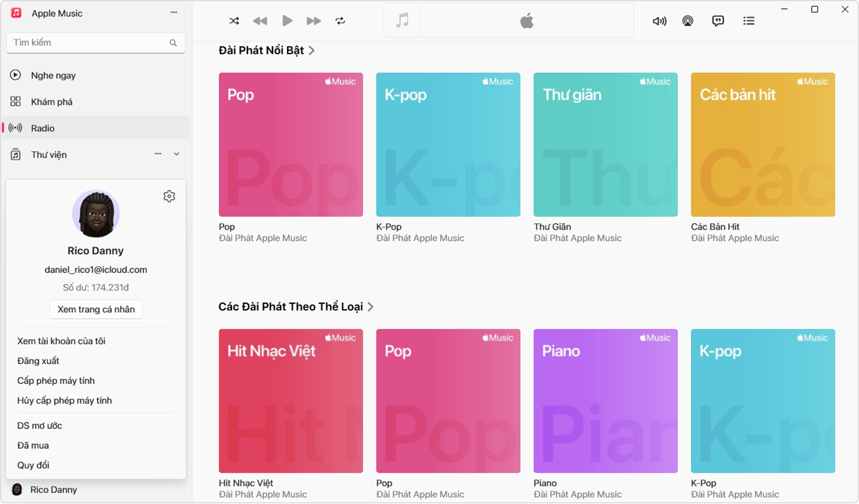Open account settings gear icon

(169, 196)
